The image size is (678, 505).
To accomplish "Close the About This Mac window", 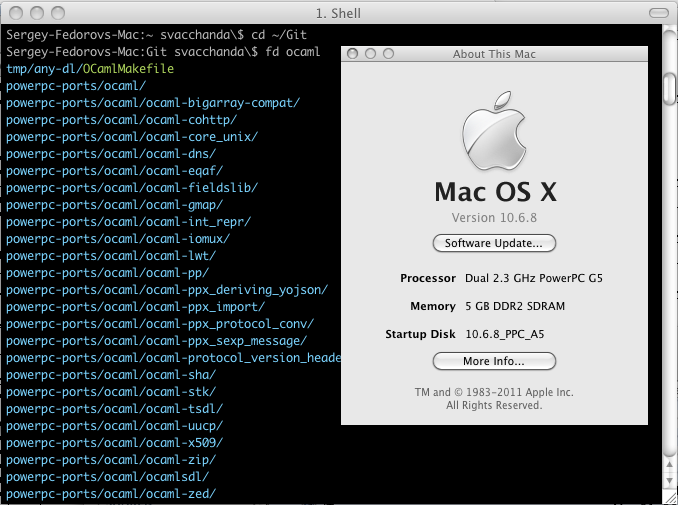I will [x=352, y=54].
